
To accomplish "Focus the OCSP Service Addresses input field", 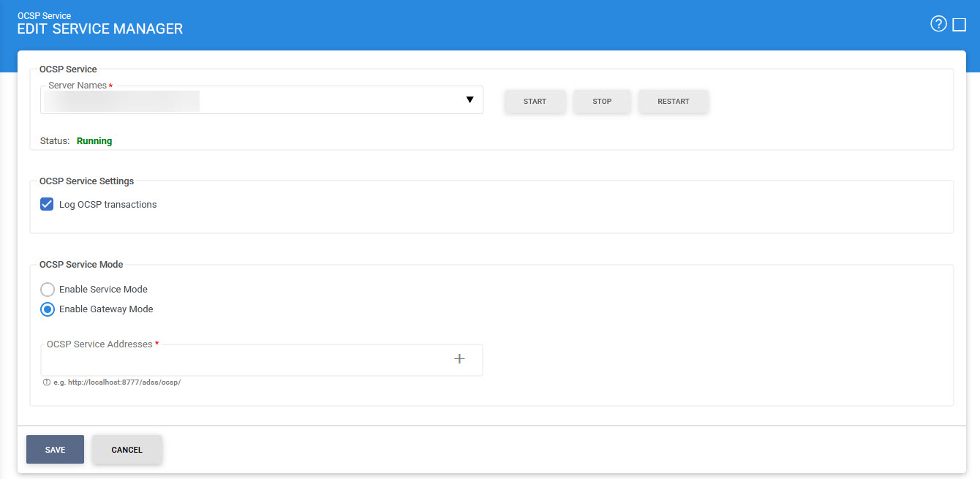I will pyautogui.click(x=241, y=360).
